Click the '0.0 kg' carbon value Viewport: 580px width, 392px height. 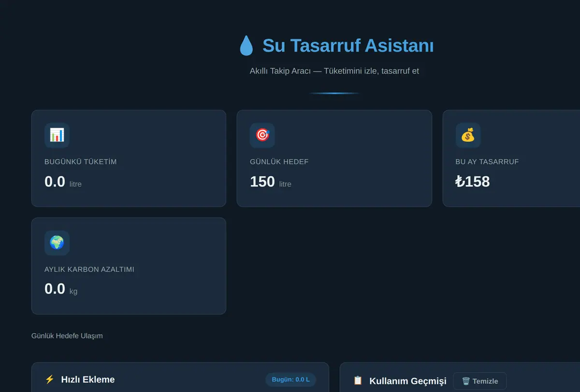(x=61, y=289)
